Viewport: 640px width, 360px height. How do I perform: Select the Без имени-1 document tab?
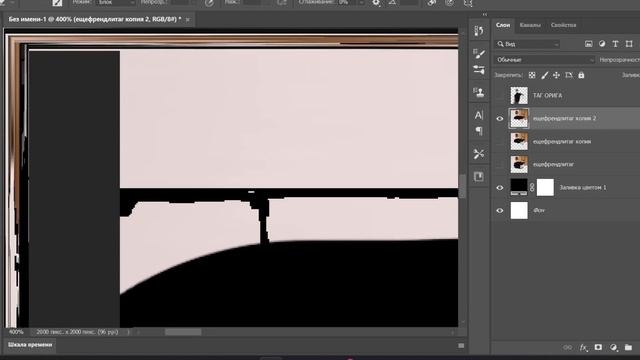(x=95, y=19)
